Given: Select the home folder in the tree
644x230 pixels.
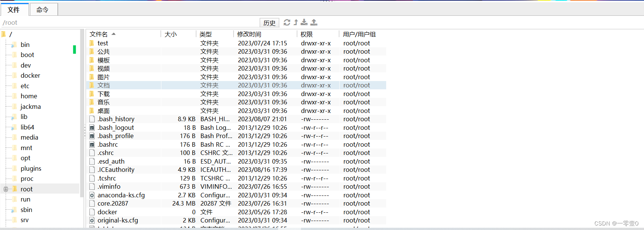Looking at the screenshot, I should click(x=29, y=96).
